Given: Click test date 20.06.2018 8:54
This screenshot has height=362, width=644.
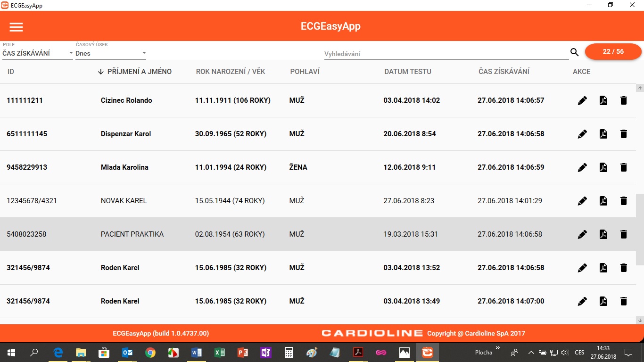Looking at the screenshot, I should pyautogui.click(x=410, y=134).
